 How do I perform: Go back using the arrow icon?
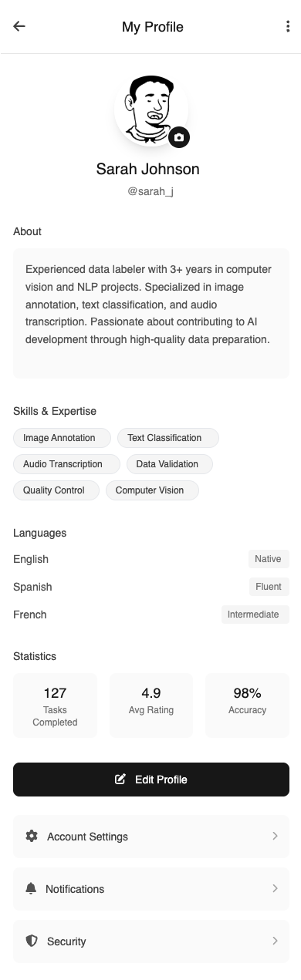tap(19, 26)
